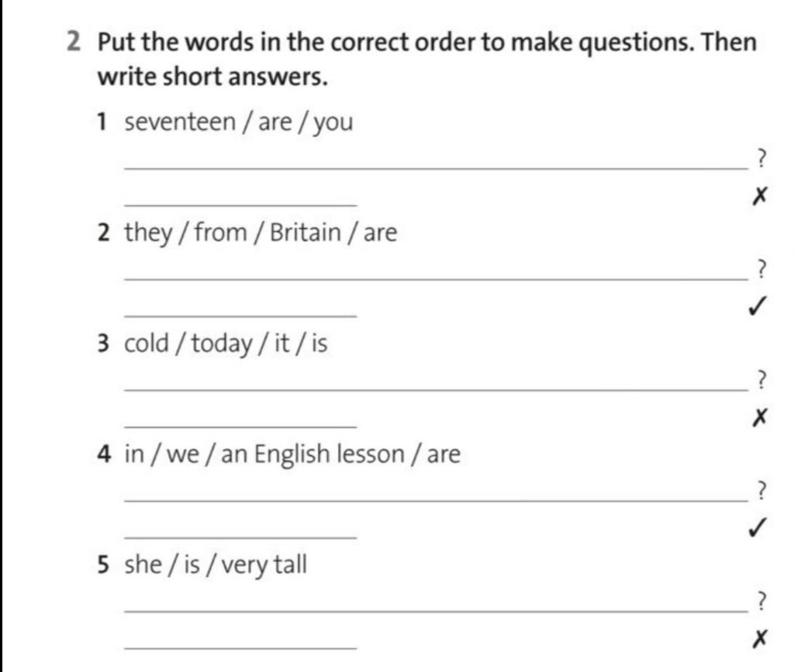Click the short answer line for question 5

[240, 648]
